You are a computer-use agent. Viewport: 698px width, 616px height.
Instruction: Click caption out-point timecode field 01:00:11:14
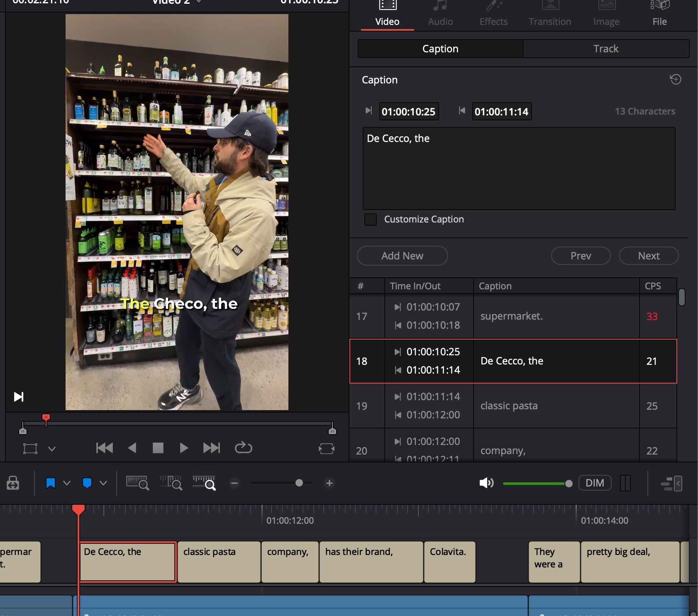pyautogui.click(x=502, y=112)
